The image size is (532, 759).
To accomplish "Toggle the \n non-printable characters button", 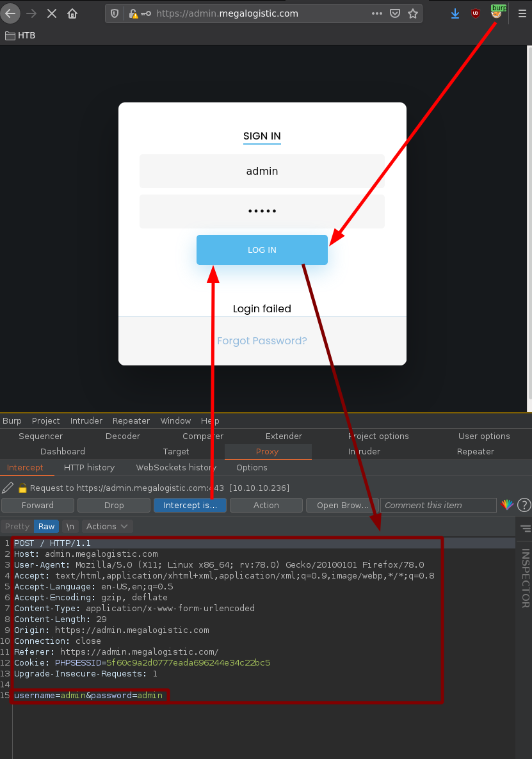I will point(70,526).
